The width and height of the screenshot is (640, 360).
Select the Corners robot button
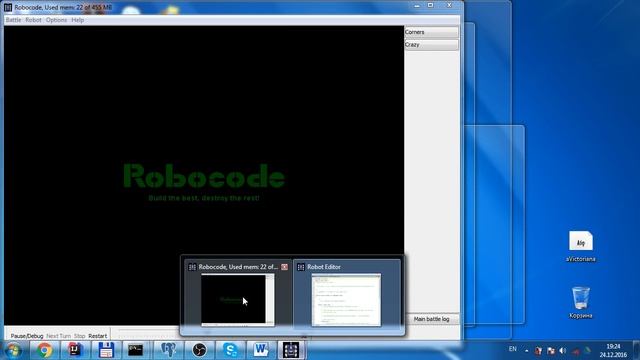(431, 32)
